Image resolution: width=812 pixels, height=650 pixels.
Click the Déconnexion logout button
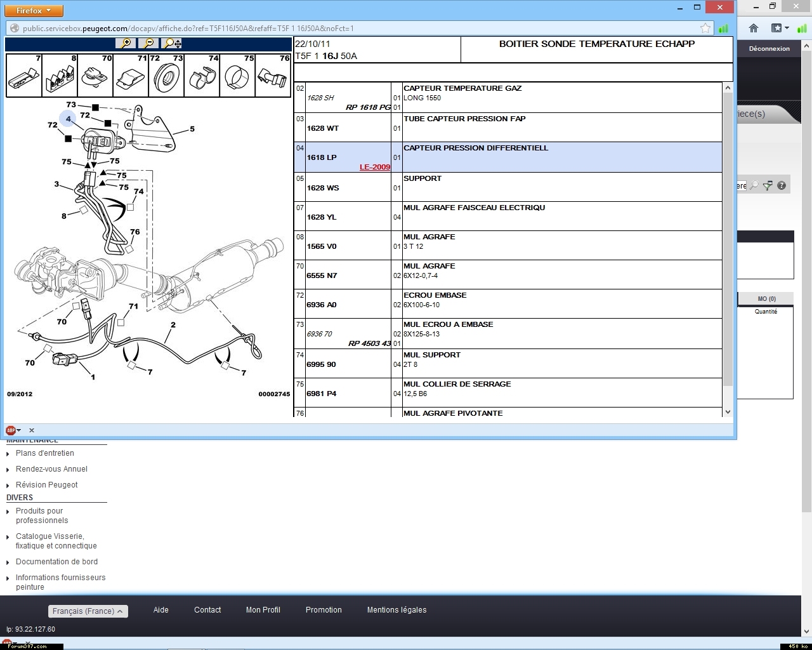pos(769,49)
